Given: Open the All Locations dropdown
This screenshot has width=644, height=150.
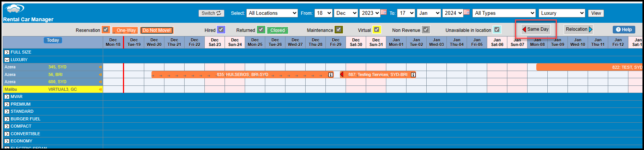Looking at the screenshot, I should [x=272, y=13].
